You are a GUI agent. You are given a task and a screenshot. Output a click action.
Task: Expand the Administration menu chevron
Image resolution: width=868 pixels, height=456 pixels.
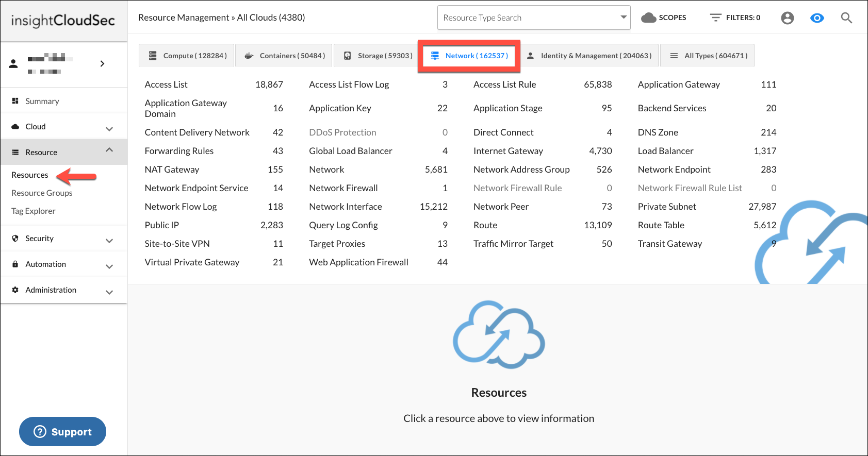pos(109,292)
